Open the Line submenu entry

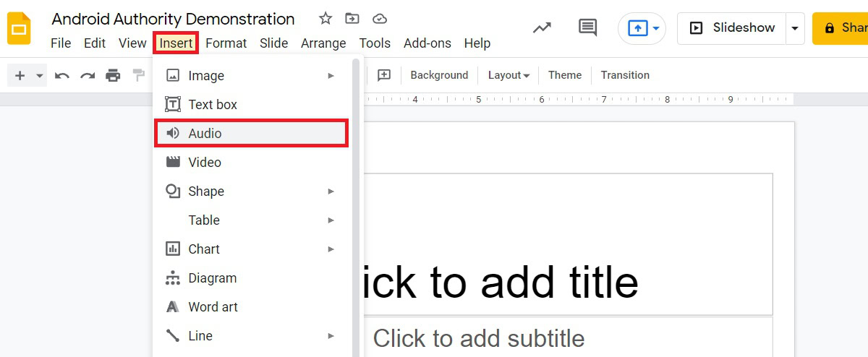point(252,336)
